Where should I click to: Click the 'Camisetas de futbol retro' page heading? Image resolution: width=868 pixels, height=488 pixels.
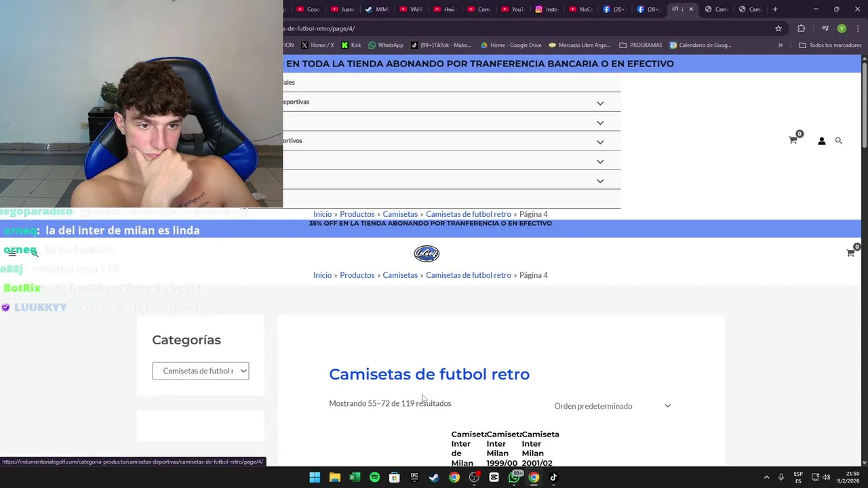click(429, 374)
